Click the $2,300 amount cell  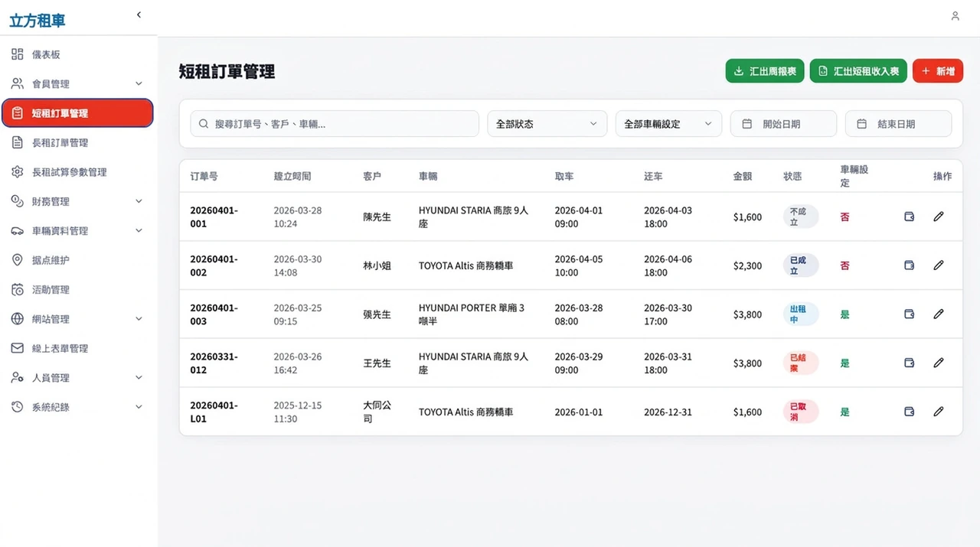click(747, 265)
